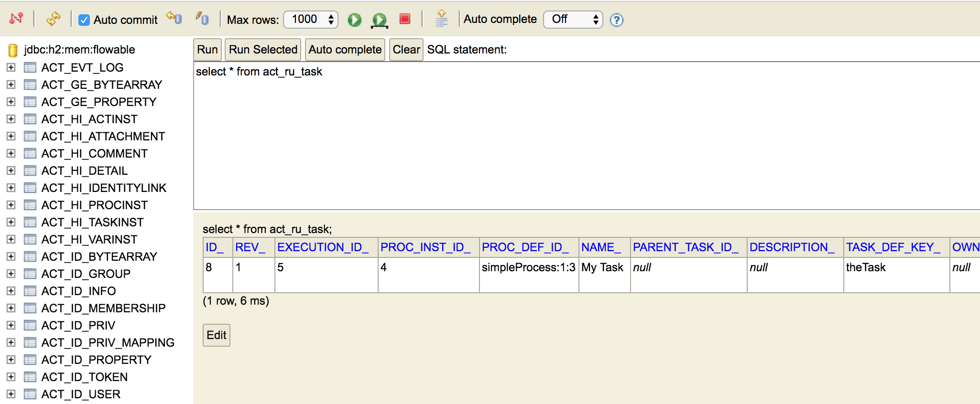Viewport: 980px width, 404px height.
Task: Expand the ACT_ID_TOKEN table node
Action: coord(11,377)
